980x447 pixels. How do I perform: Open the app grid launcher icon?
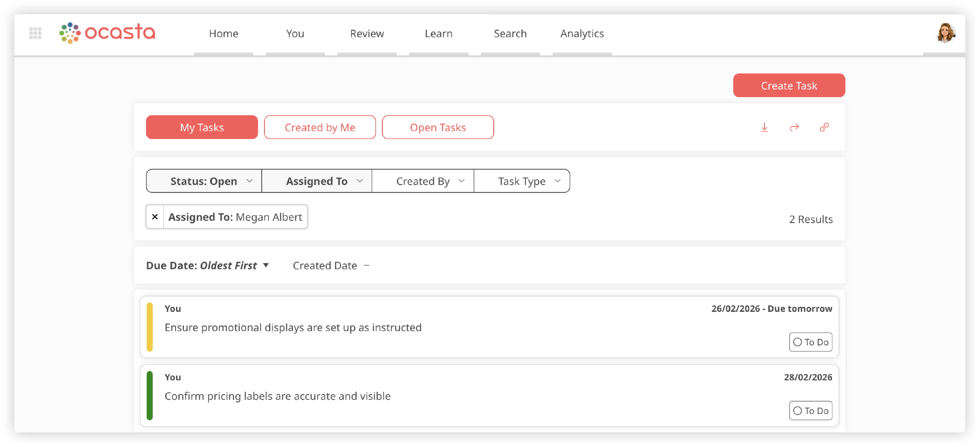pos(35,33)
